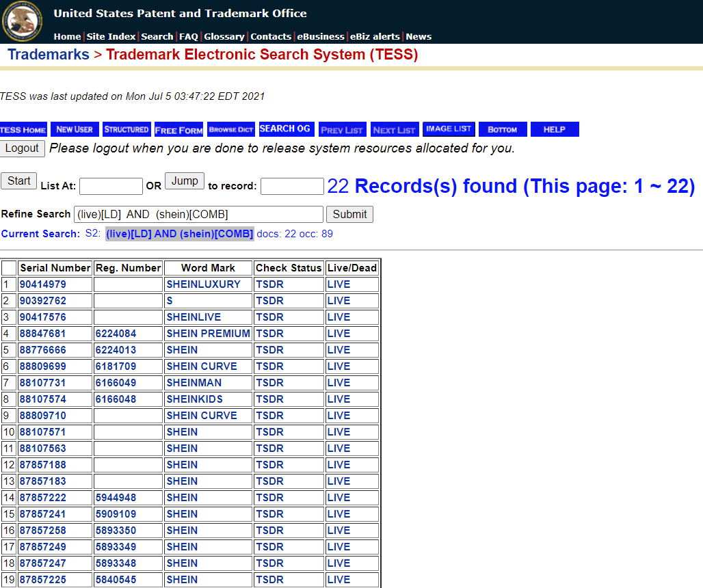Screen dimensions: 703x588
Task: Open registration number 6224013
Action: (x=116, y=350)
